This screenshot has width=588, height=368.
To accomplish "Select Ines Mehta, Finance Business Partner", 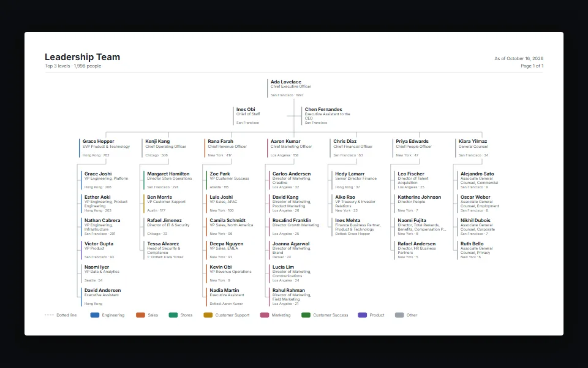I will click(x=357, y=227).
